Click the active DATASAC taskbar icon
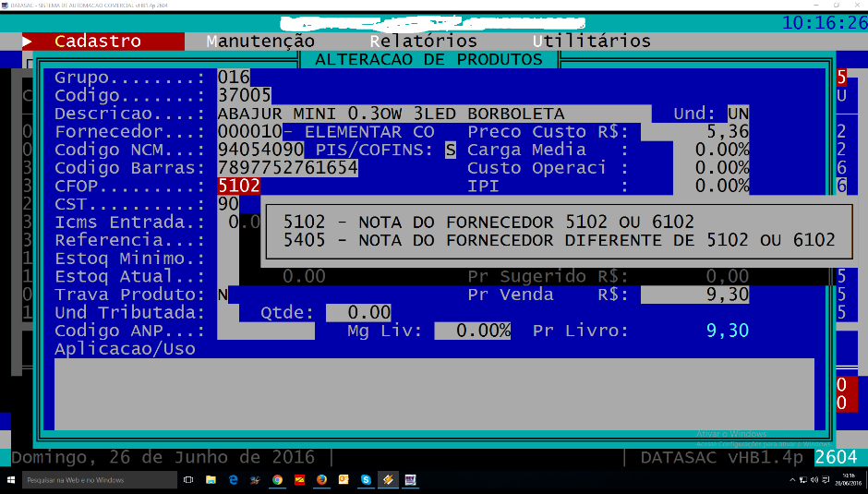 388,479
